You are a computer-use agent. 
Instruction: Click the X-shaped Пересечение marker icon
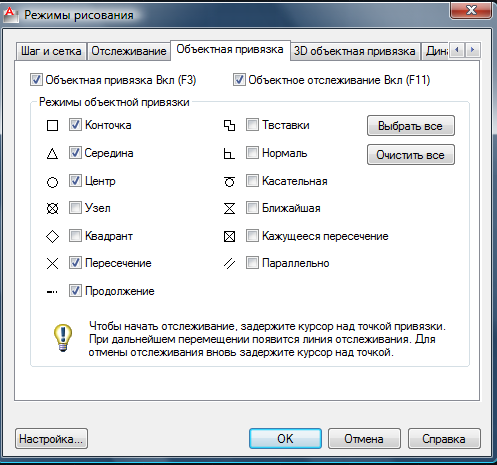tap(52, 264)
